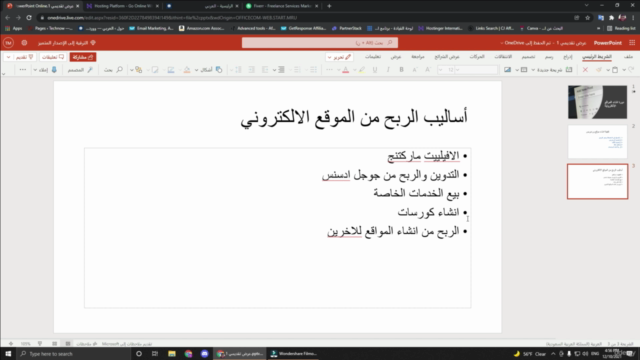The height and width of the screenshot is (360, 640).
Task: Click the upgrade to premium link
Action: [x=67, y=42]
